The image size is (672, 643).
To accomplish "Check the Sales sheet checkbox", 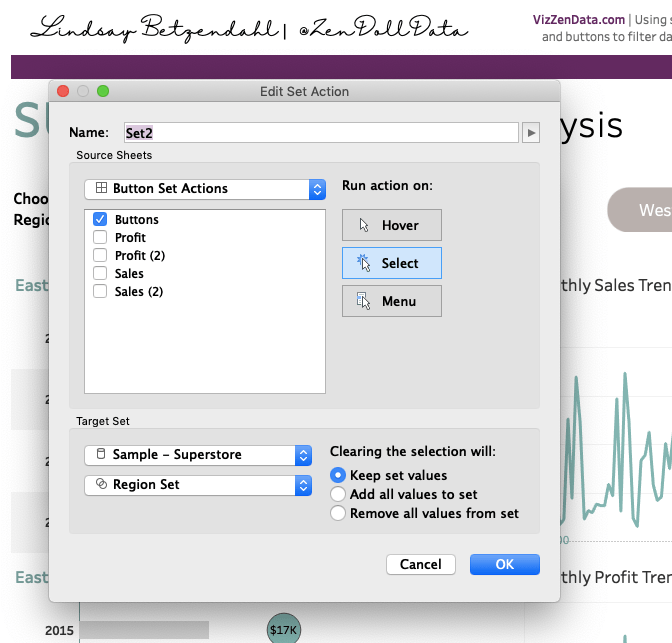I will point(100,274).
